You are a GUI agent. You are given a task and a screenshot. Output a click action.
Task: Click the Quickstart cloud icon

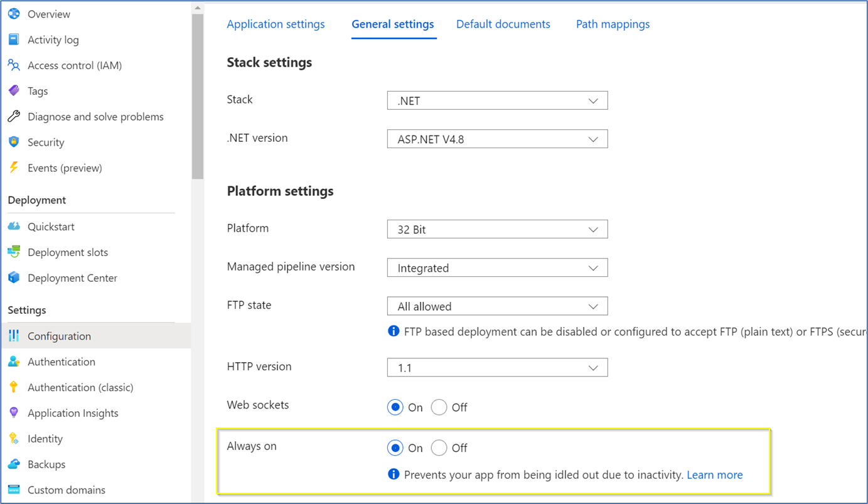pyautogui.click(x=14, y=227)
